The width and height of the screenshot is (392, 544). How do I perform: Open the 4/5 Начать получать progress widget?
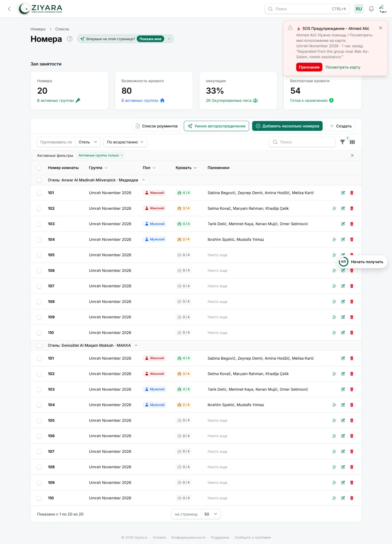(362, 262)
